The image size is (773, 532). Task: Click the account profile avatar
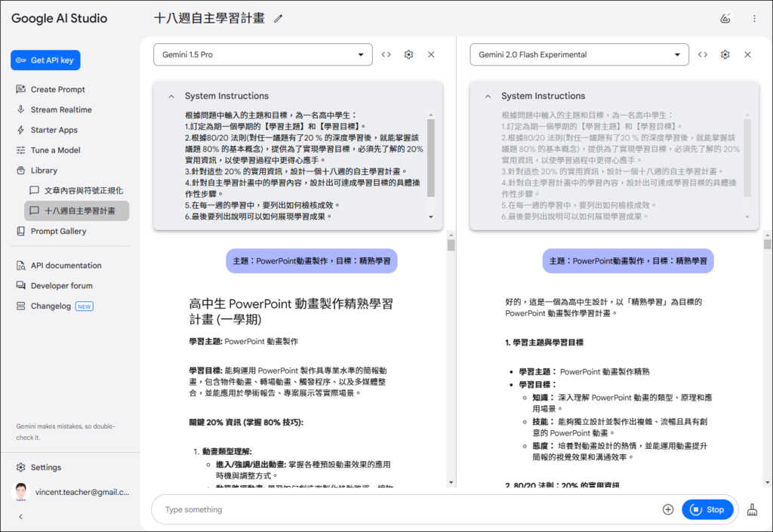tap(20, 491)
